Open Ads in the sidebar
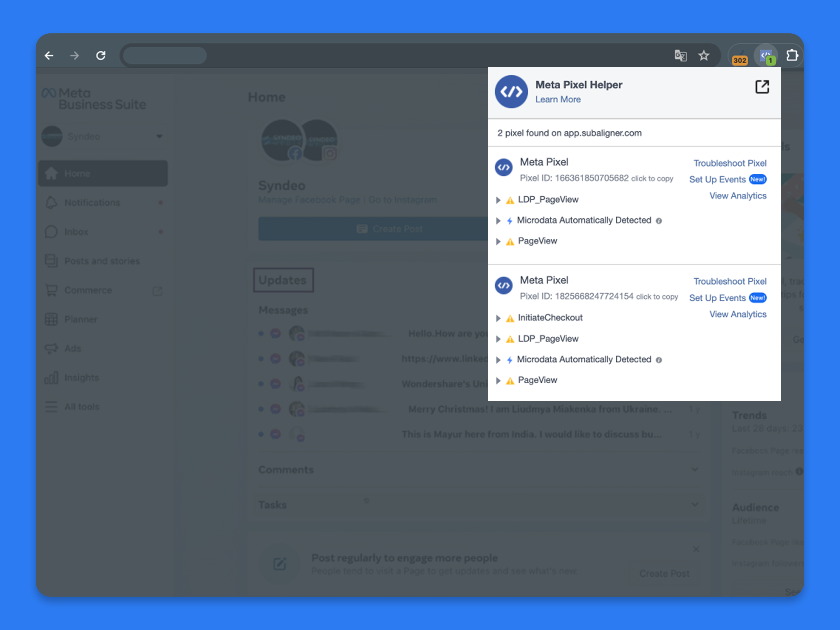This screenshot has height=630, width=840. pos(103,348)
